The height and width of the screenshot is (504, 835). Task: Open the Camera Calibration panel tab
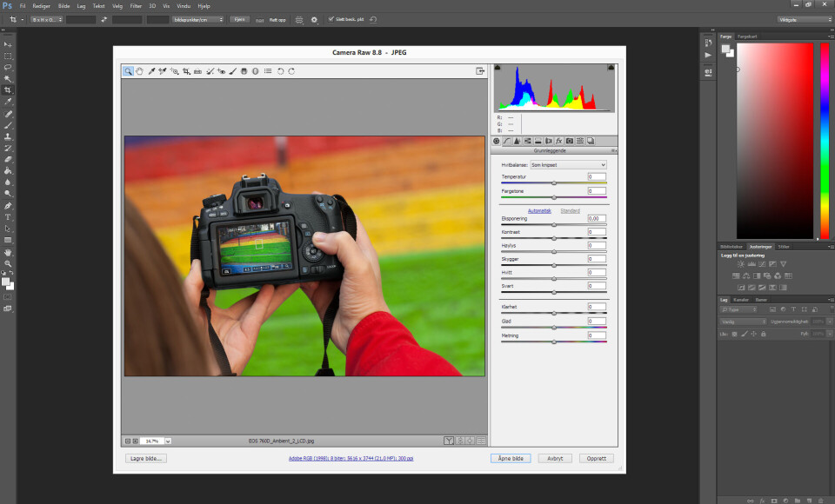pos(569,141)
